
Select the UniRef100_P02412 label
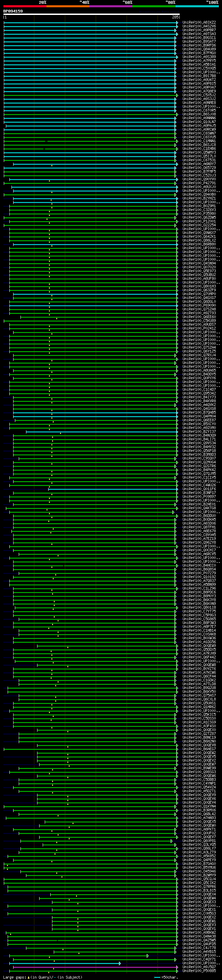199,328
